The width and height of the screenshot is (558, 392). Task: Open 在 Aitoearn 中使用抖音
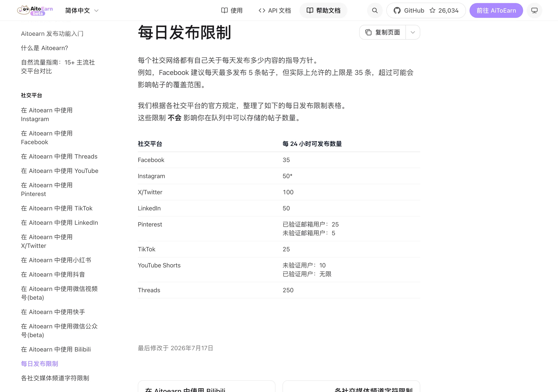53,274
